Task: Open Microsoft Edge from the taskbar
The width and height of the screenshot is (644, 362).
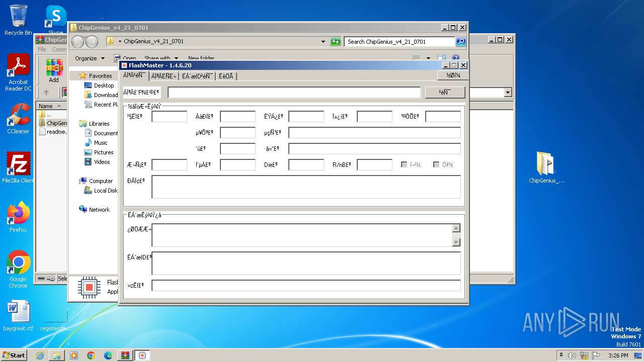Action: point(108,355)
